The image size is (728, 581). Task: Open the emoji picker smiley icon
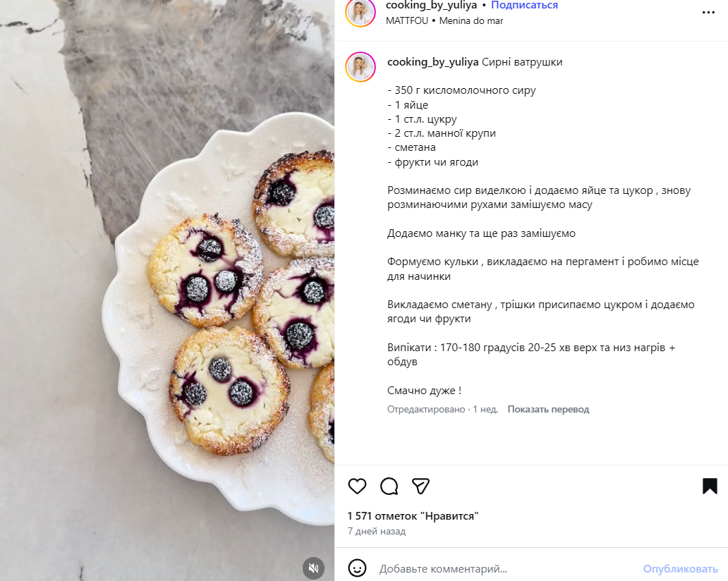tap(357, 568)
